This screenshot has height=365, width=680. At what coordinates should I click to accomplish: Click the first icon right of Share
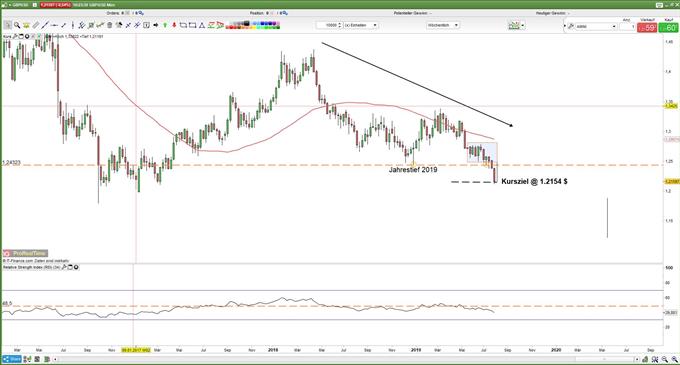27,359
